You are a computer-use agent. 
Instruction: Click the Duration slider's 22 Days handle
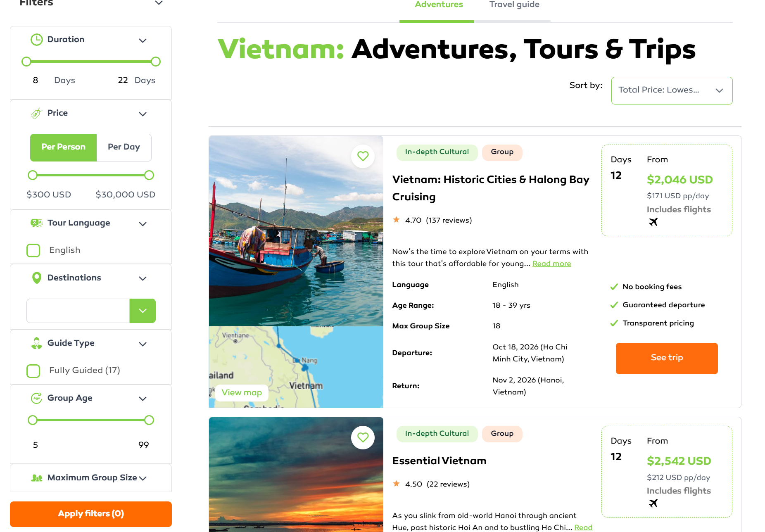tap(156, 62)
